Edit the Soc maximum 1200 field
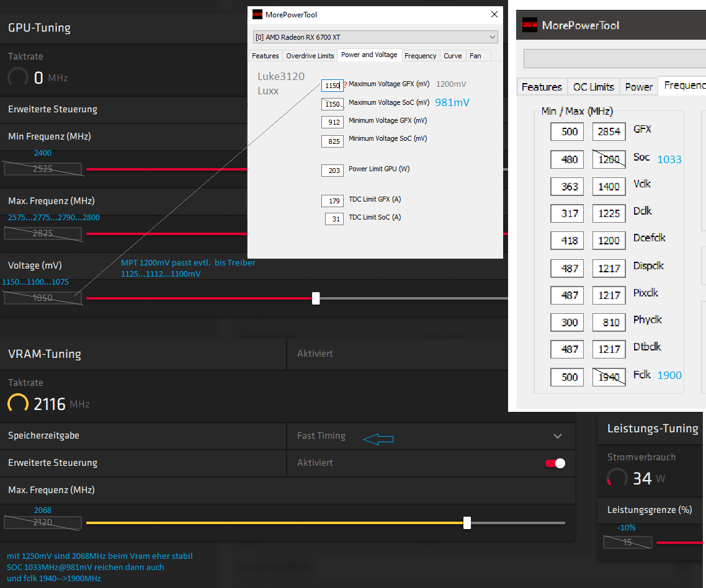 click(x=609, y=159)
